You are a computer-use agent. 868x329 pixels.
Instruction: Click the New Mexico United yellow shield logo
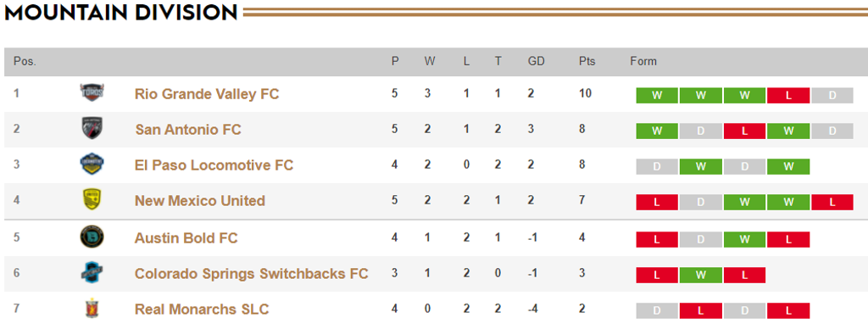point(92,200)
